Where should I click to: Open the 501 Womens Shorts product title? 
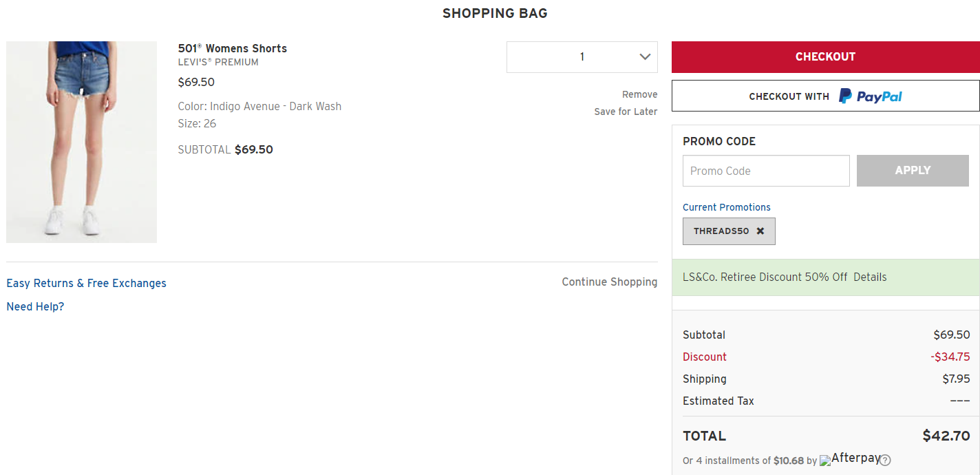tap(232, 48)
